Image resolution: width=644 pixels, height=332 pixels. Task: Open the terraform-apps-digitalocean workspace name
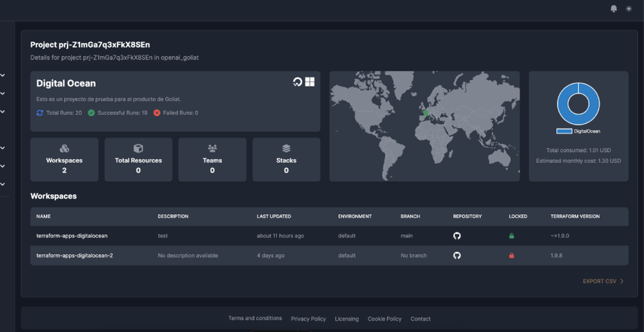72,236
